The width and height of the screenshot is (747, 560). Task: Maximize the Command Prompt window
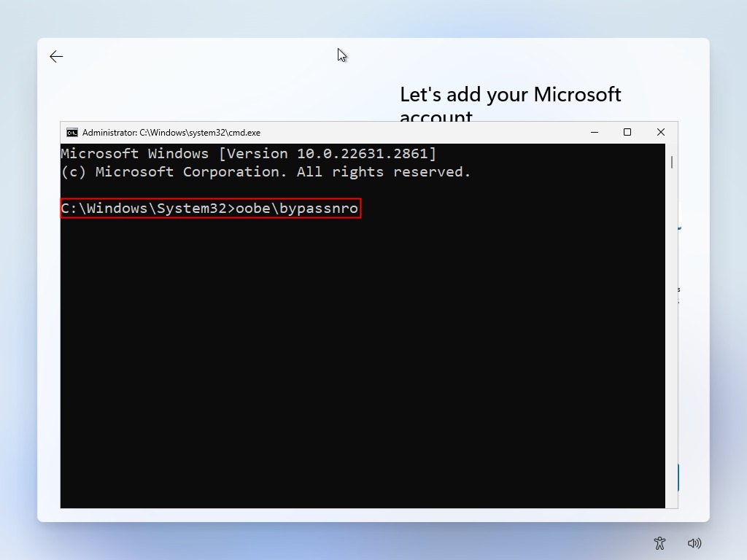coord(627,132)
